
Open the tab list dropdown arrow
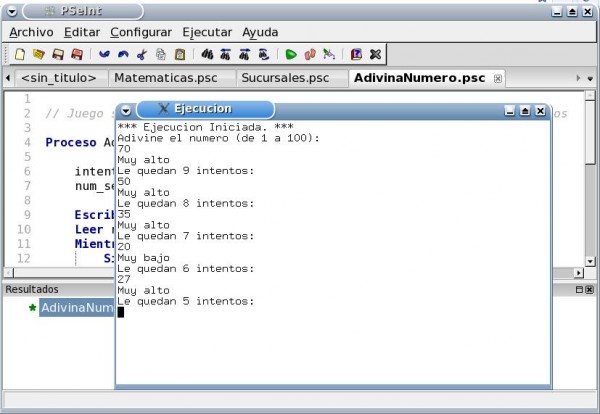point(590,78)
